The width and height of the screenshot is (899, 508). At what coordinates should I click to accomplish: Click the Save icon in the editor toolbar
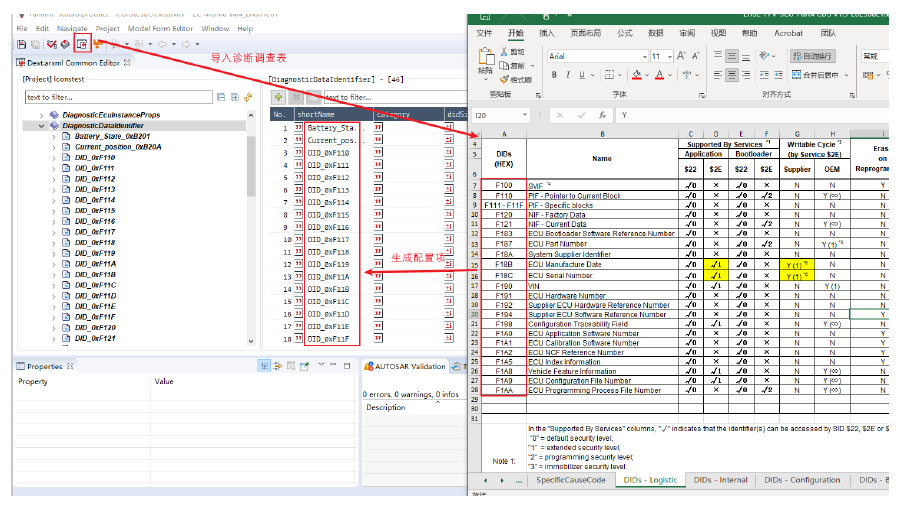click(x=22, y=44)
